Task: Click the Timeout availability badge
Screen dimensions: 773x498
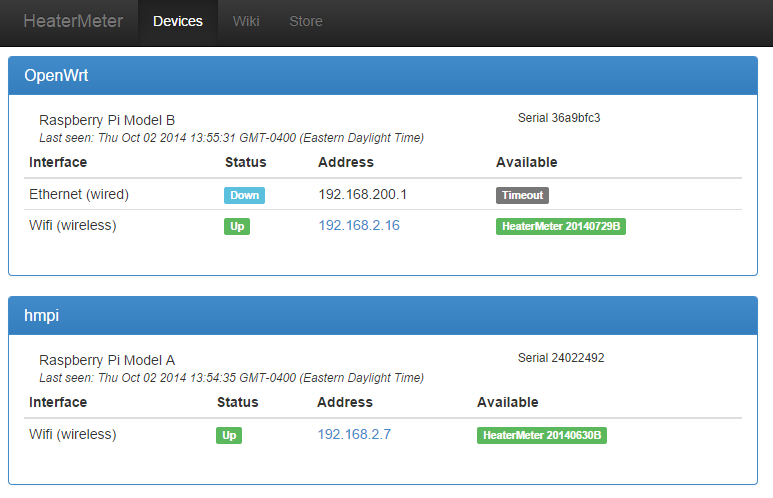Action: click(x=522, y=195)
